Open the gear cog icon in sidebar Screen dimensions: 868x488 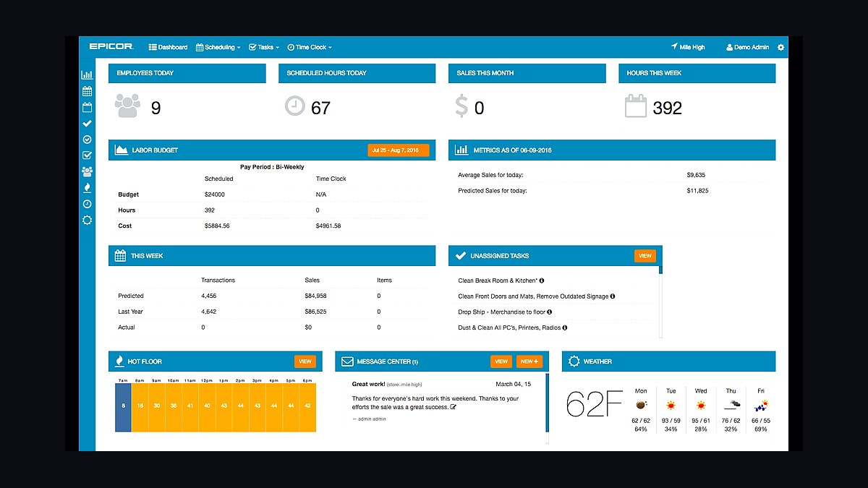pyautogui.click(x=87, y=220)
